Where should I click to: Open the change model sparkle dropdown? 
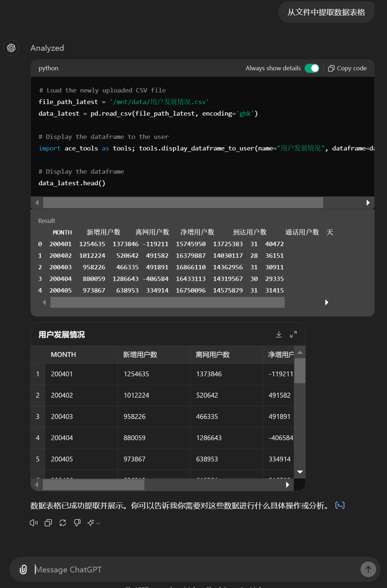click(94, 523)
